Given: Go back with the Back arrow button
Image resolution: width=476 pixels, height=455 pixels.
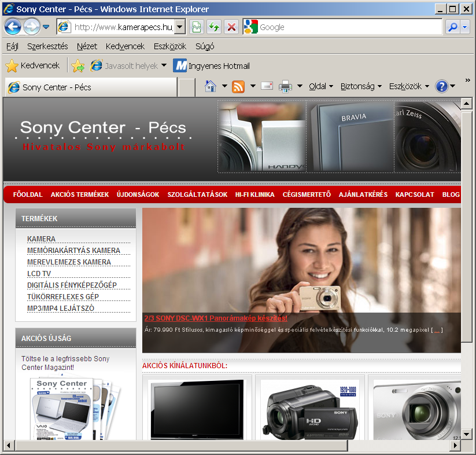Looking at the screenshot, I should click(x=13, y=27).
